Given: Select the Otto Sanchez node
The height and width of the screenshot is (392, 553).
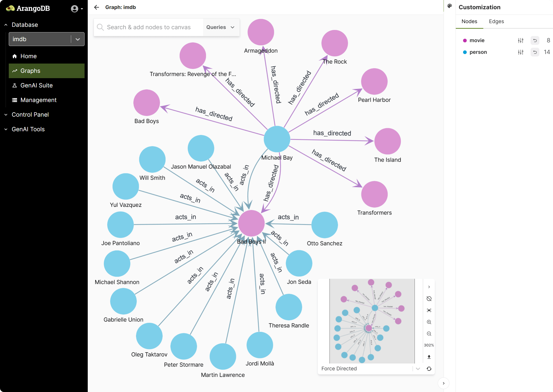Looking at the screenshot, I should pos(324,225).
